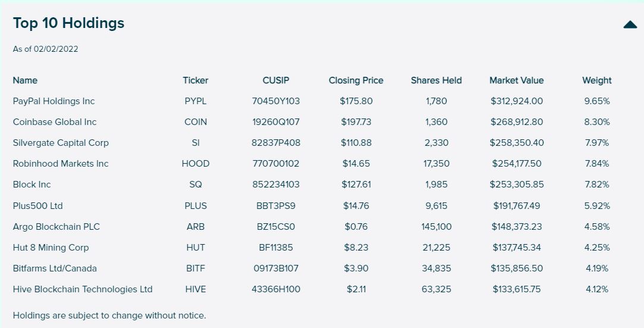Select the SQ ticker symbol

pyautogui.click(x=196, y=185)
